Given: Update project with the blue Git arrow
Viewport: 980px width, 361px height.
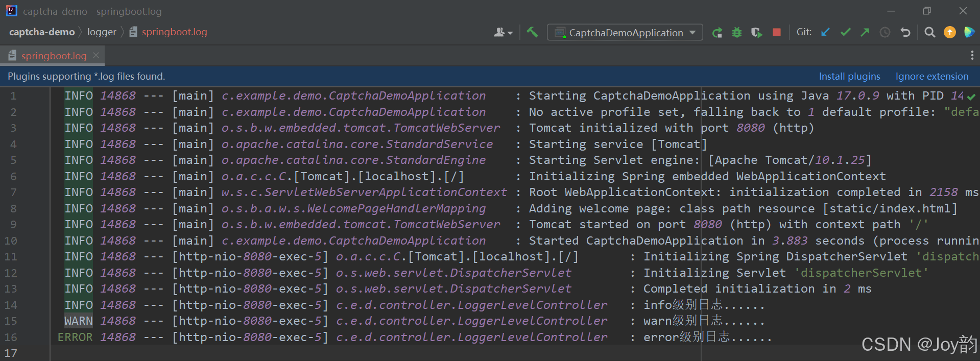Looking at the screenshot, I should point(825,32).
